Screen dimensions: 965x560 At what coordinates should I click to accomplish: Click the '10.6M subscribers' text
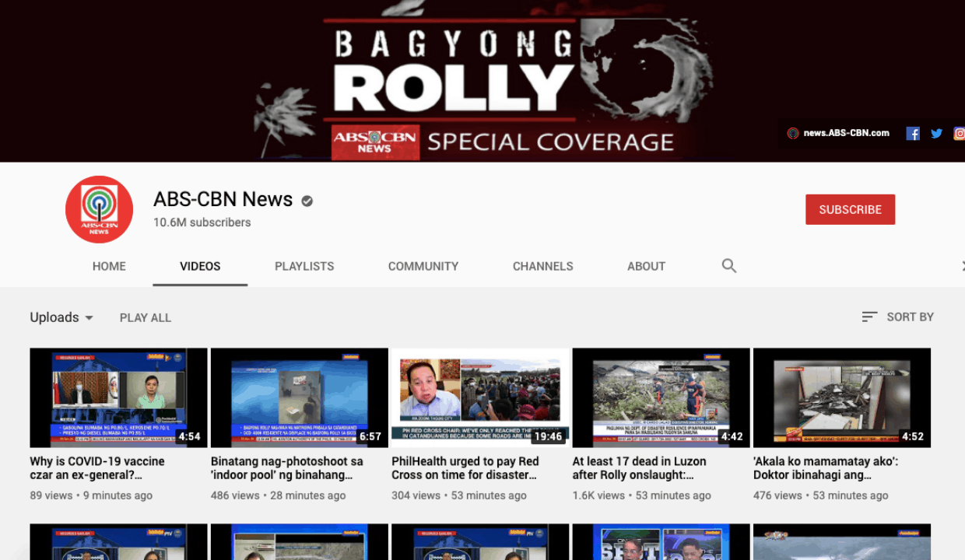pyautogui.click(x=202, y=222)
